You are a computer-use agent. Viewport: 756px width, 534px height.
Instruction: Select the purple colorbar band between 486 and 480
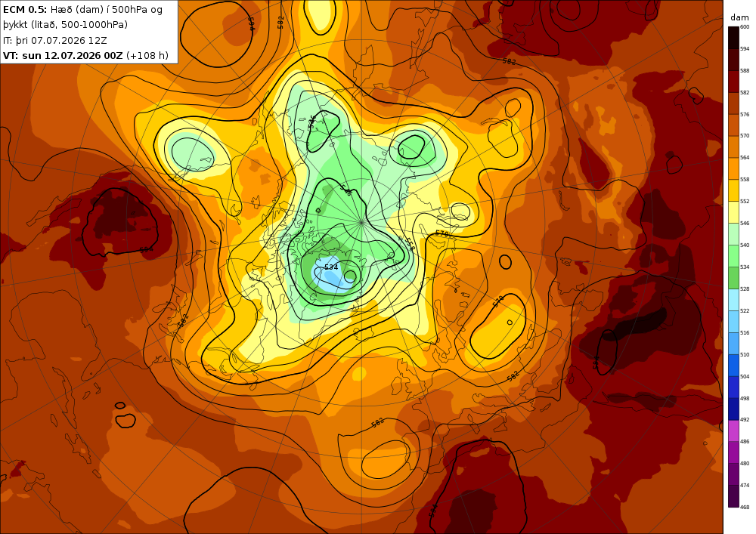(x=733, y=452)
